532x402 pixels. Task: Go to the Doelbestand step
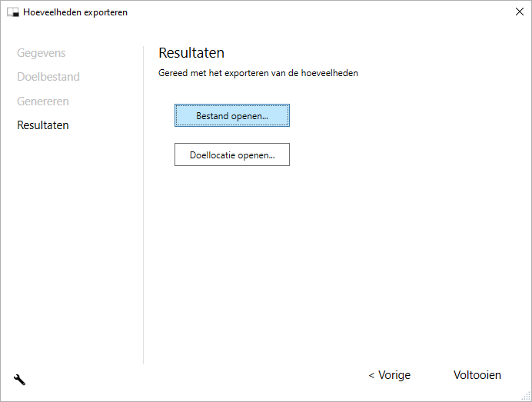pos(48,77)
